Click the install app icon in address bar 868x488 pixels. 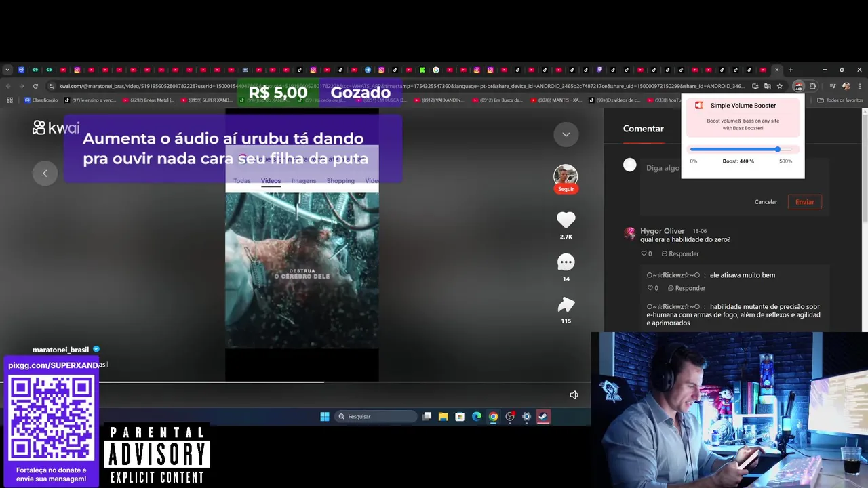click(x=755, y=86)
